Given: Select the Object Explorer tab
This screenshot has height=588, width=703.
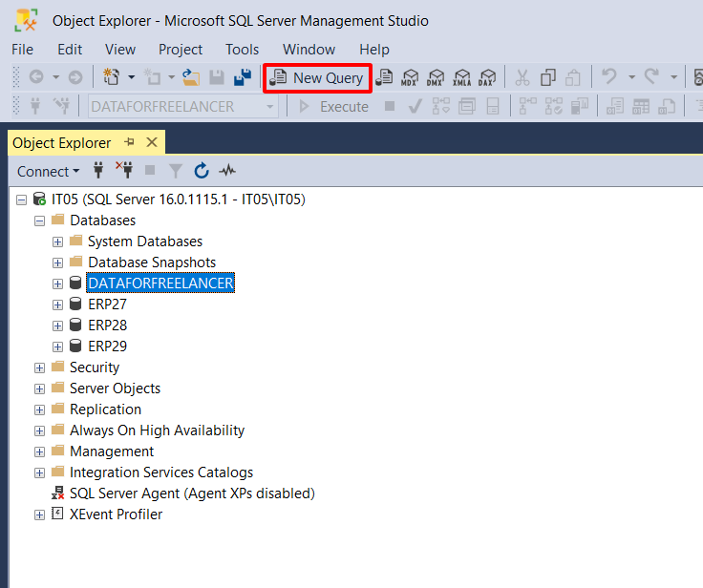Looking at the screenshot, I should point(61,143).
